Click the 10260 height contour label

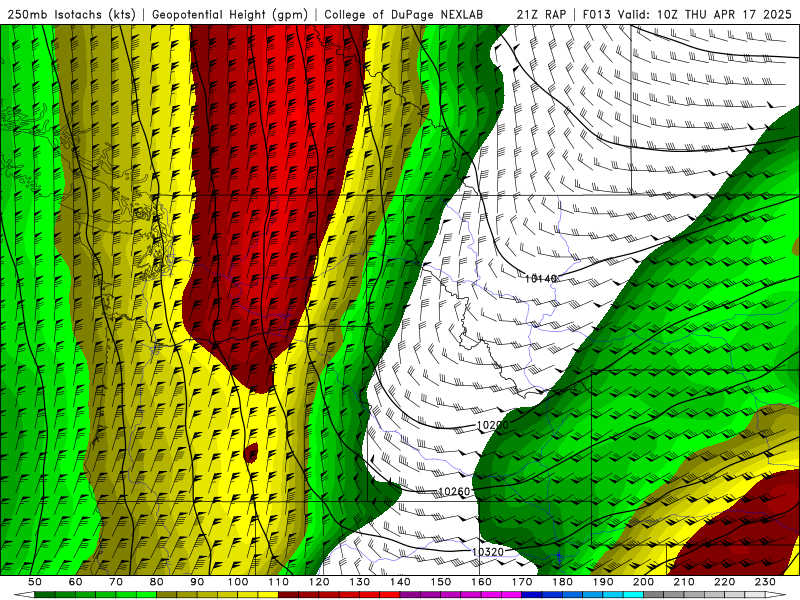click(454, 492)
